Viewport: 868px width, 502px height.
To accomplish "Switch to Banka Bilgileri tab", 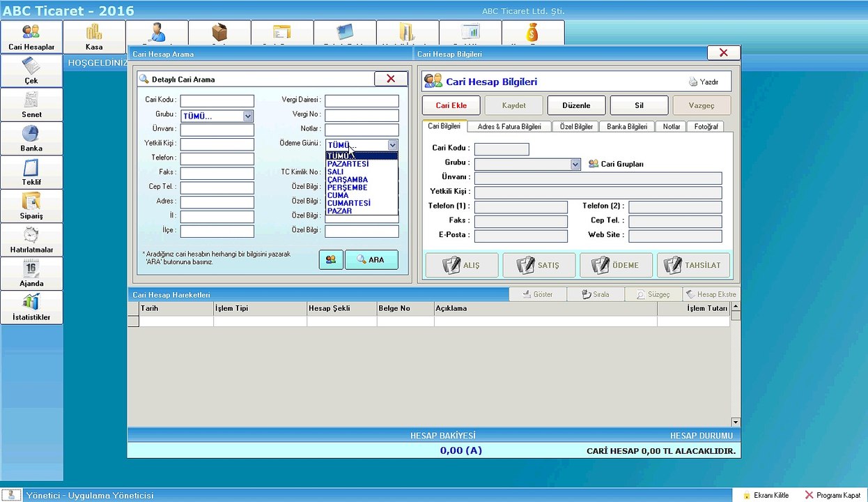I will [x=627, y=127].
